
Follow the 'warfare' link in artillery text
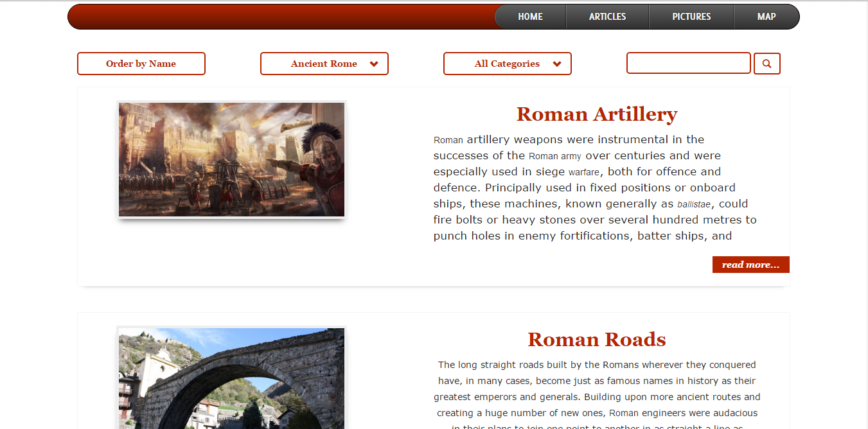(x=584, y=172)
